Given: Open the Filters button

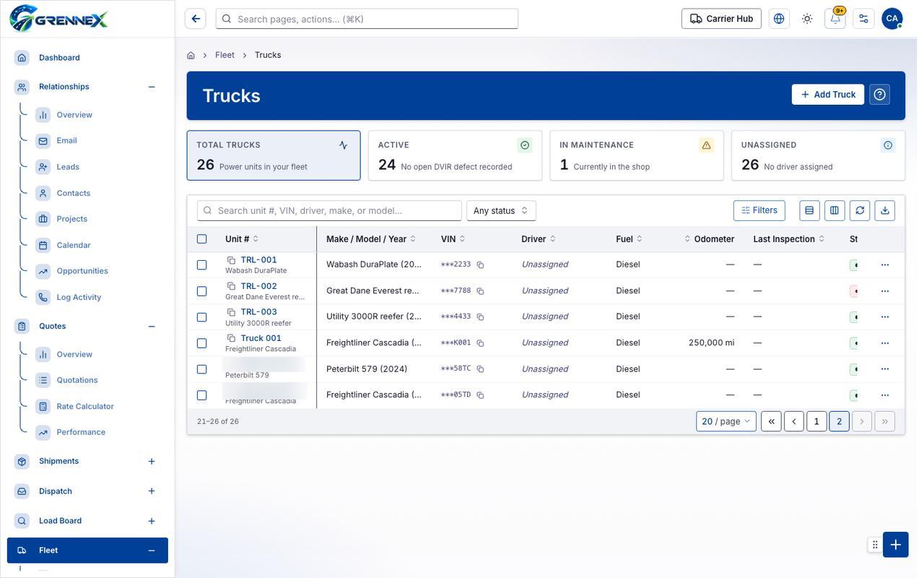Looking at the screenshot, I should 759,210.
